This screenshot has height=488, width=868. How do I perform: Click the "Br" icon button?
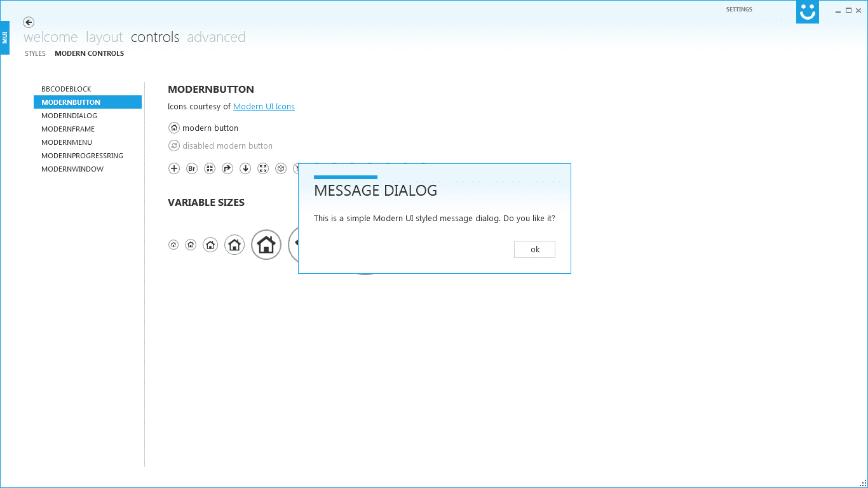pos(191,168)
